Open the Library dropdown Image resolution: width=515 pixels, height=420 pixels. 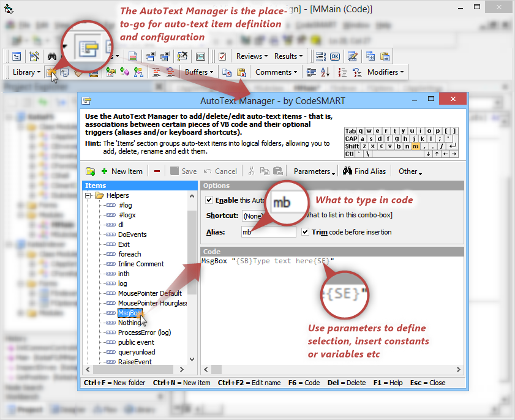[26, 72]
